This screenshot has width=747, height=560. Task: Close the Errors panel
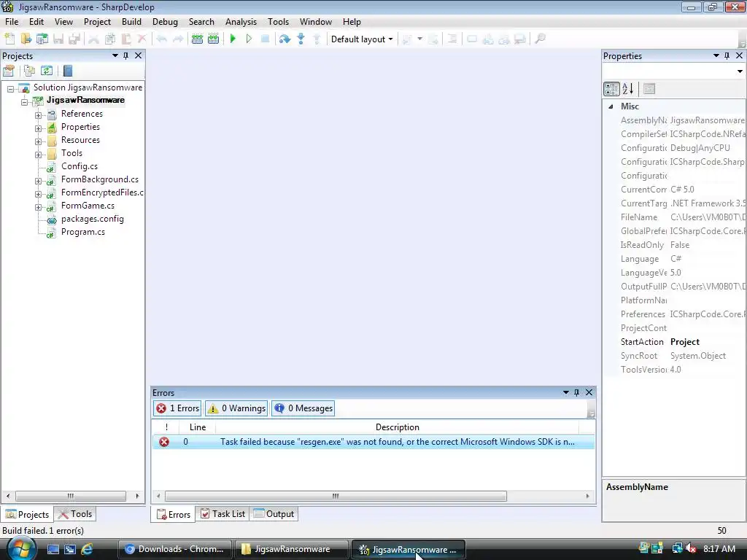(x=589, y=392)
